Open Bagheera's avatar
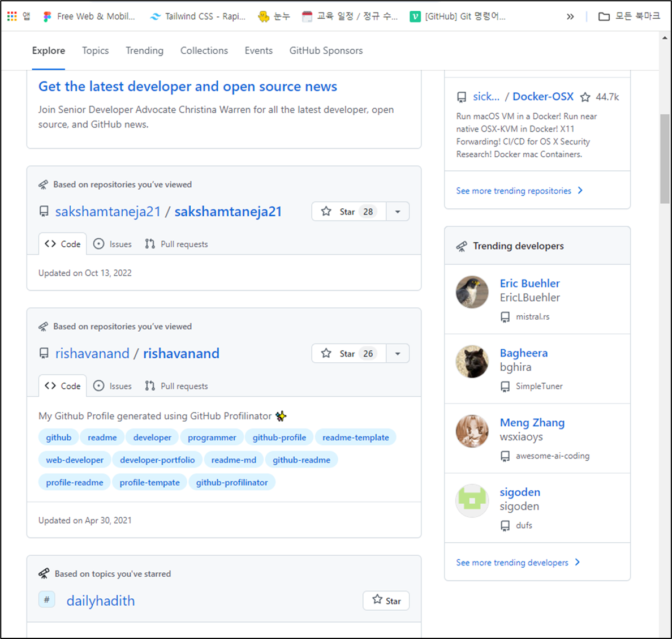This screenshot has width=672, height=639. pyautogui.click(x=472, y=362)
